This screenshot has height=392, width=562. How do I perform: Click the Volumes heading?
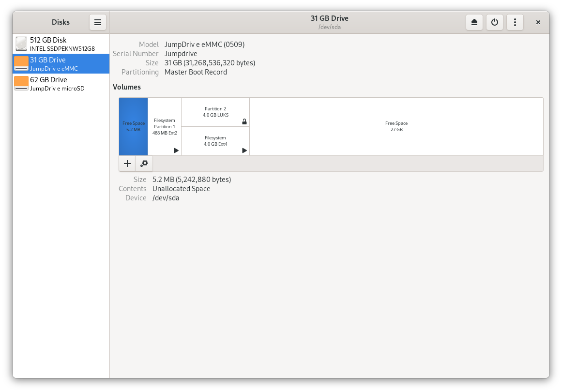click(126, 87)
